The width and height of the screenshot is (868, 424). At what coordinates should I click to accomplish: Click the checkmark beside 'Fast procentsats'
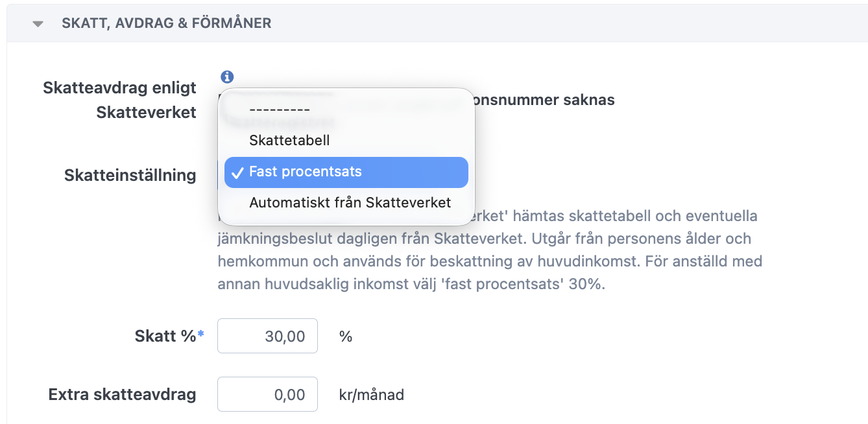236,172
